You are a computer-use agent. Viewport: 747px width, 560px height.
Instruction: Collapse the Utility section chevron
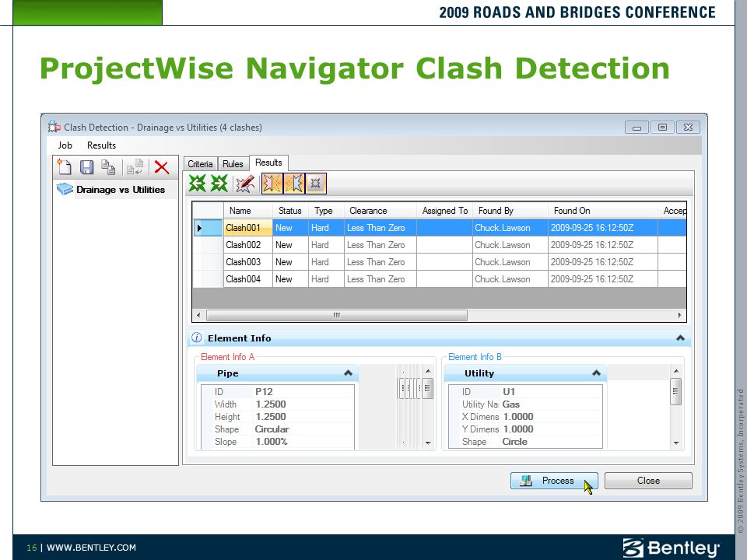596,373
